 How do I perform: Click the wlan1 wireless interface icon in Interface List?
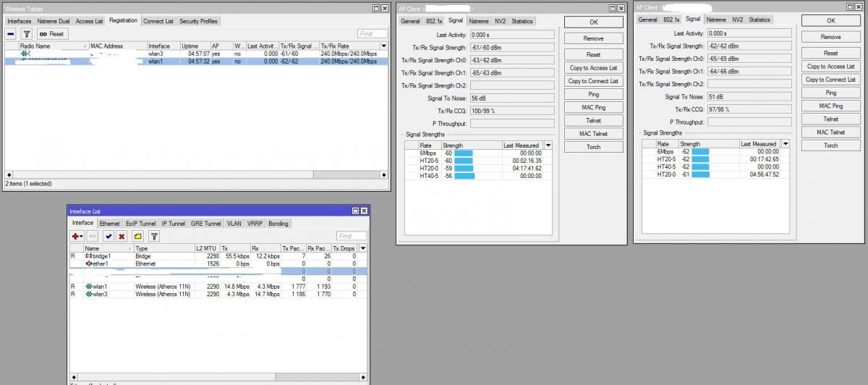pyautogui.click(x=90, y=287)
